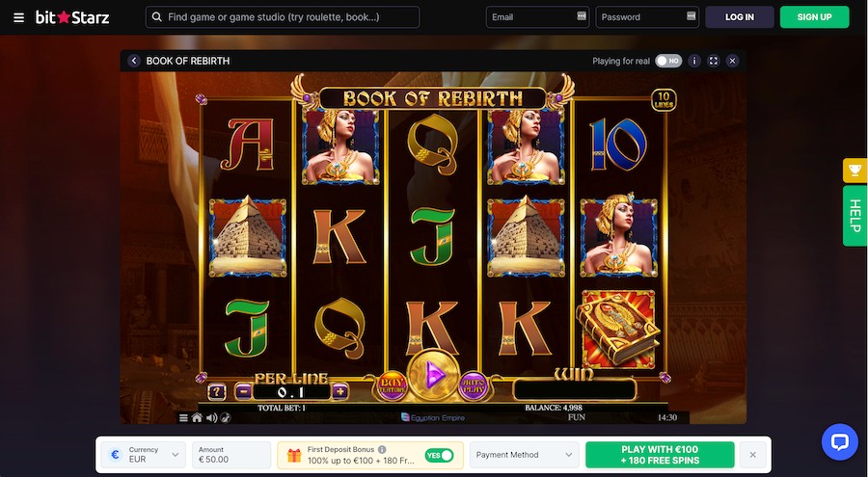Spin the reels with the purple play button
The height and width of the screenshot is (477, 868).
[434, 376]
